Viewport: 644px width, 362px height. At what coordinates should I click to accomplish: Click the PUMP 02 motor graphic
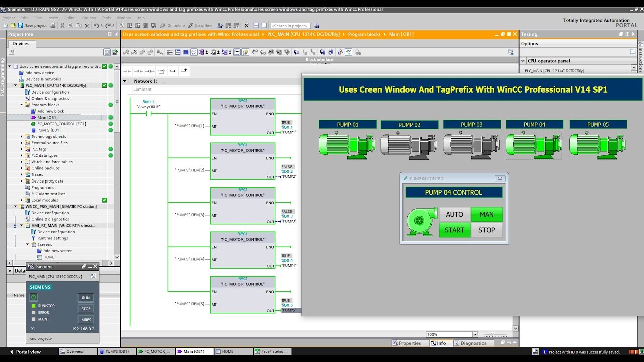click(x=409, y=145)
